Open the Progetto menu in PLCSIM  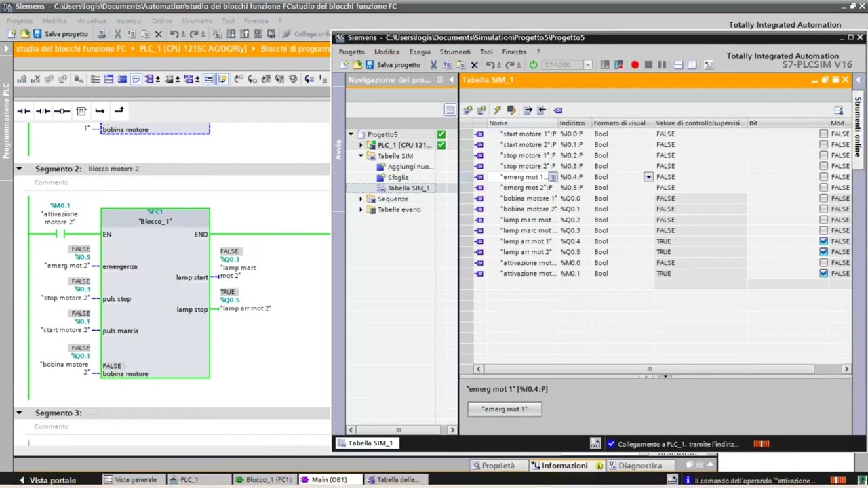tap(352, 52)
